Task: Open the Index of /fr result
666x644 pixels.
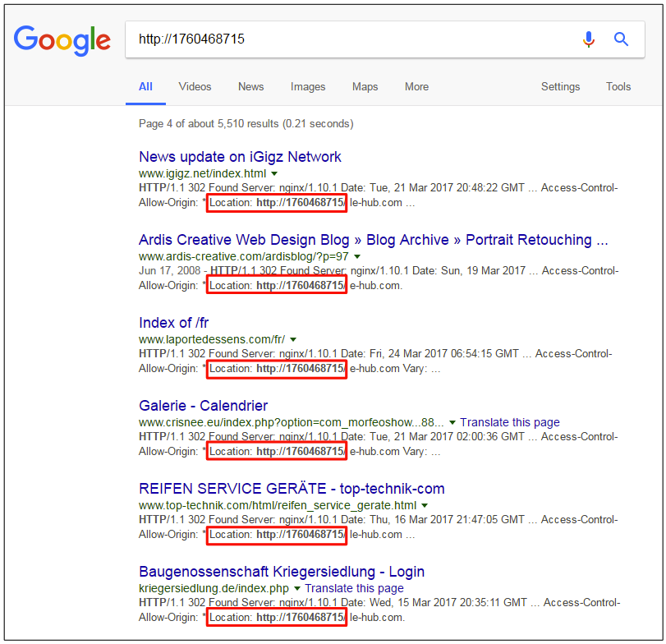Action: click(x=173, y=323)
